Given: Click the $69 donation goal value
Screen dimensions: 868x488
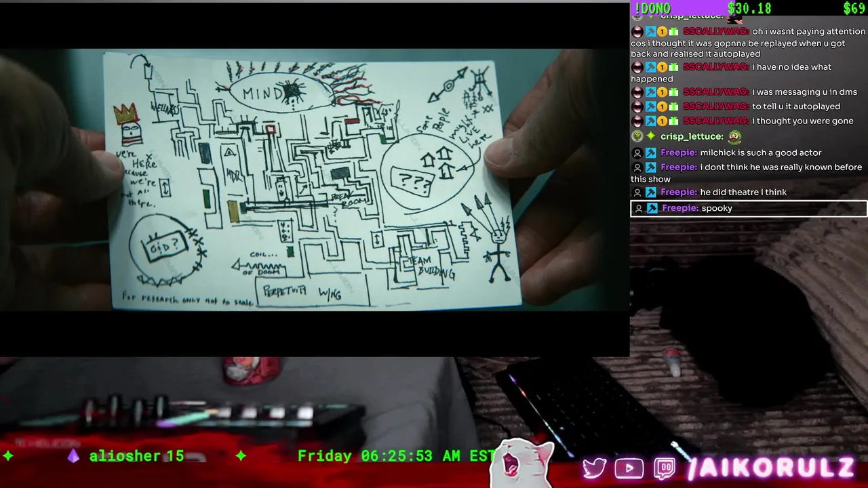Looking at the screenshot, I should point(854,8).
